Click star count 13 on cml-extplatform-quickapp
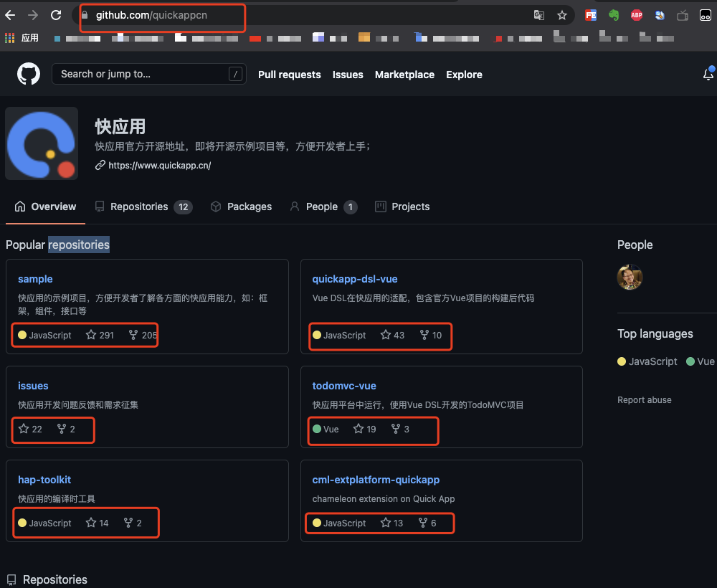Viewport: 717px width, 588px height. pos(398,523)
